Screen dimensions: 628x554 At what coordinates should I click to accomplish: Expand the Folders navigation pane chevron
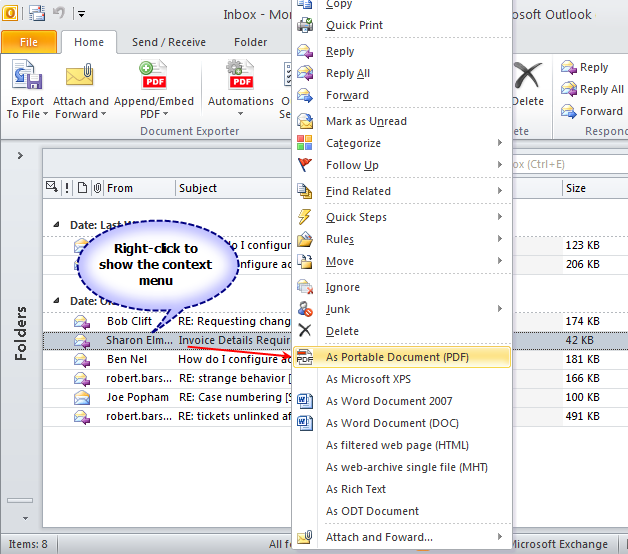click(x=20, y=155)
